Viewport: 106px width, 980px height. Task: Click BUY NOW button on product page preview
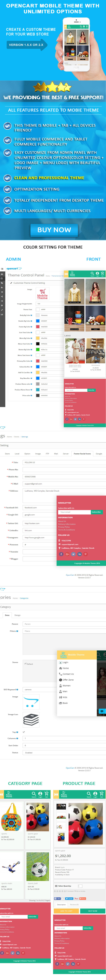pos(92,911)
